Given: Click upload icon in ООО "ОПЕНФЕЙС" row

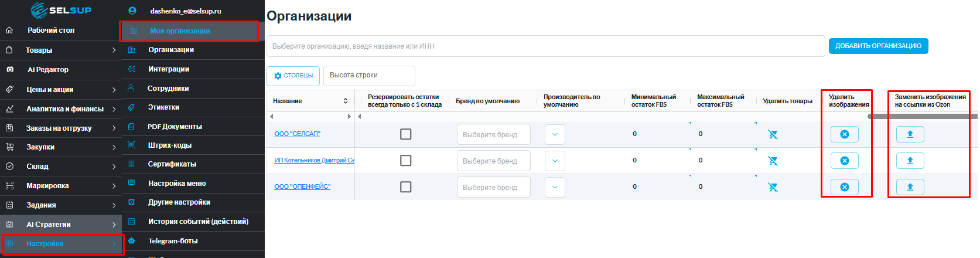Looking at the screenshot, I should coord(910,187).
